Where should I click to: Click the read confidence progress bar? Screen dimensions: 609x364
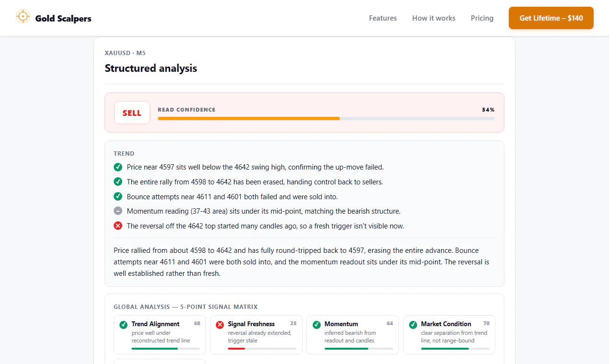(326, 118)
